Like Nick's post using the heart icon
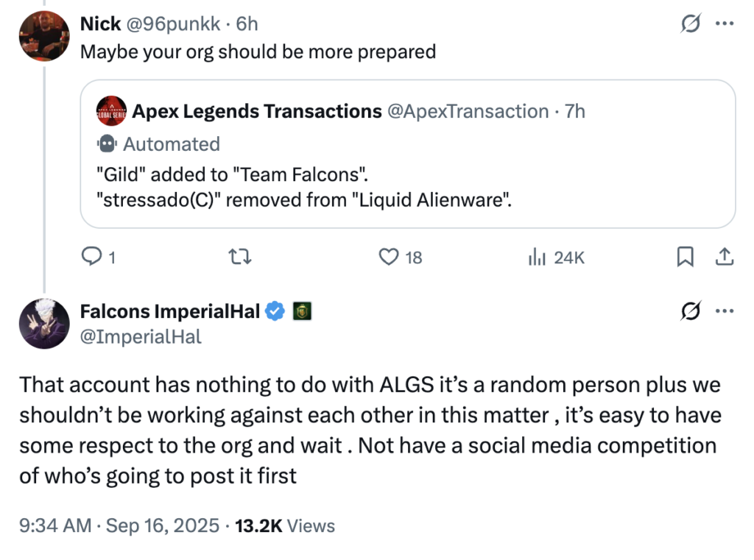Screen dimensions: 754x560 tap(388, 257)
